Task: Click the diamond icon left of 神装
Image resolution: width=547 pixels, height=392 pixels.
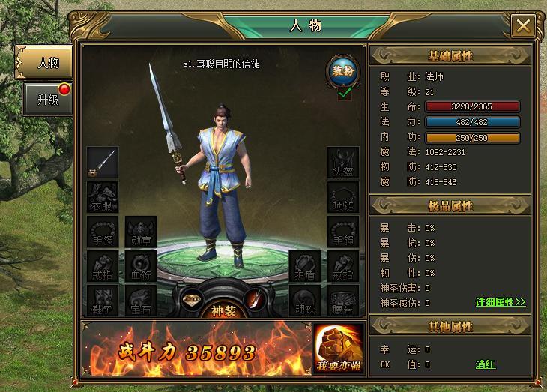Action: (x=192, y=299)
